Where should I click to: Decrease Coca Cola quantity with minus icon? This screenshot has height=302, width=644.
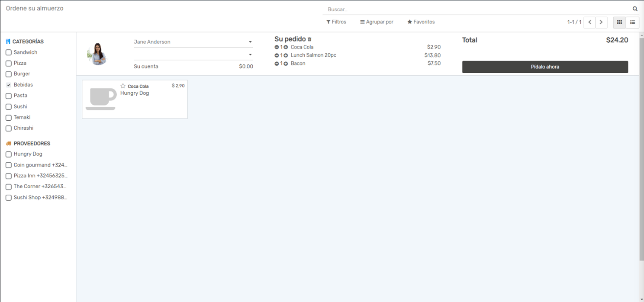[x=277, y=47]
